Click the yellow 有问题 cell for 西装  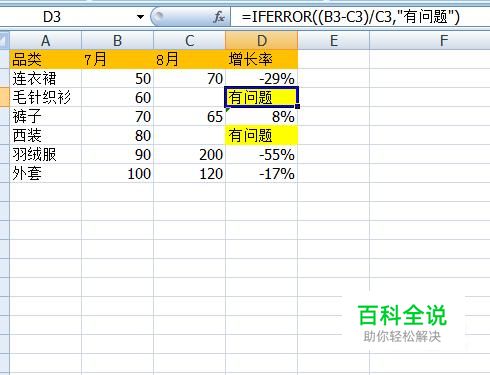pos(262,135)
